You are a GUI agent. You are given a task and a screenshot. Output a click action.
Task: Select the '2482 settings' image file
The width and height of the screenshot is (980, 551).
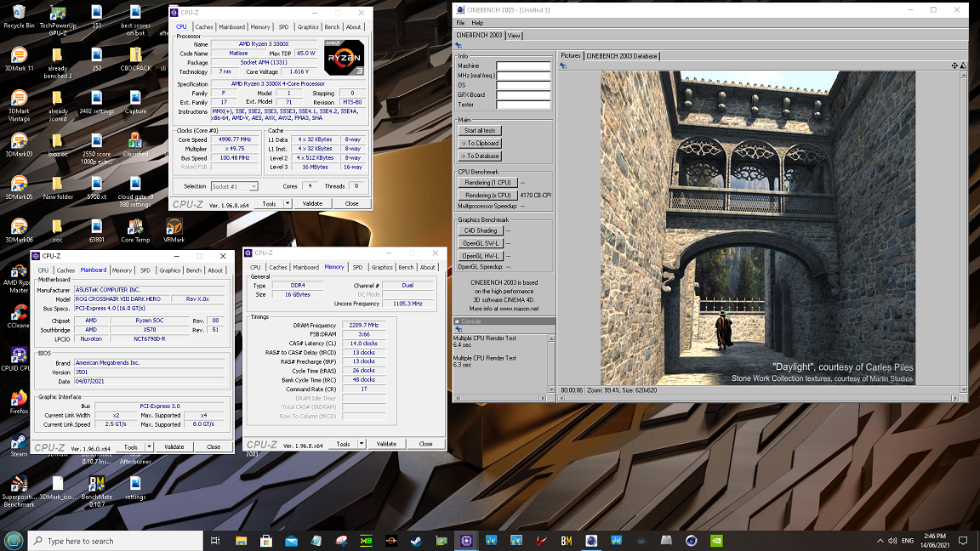[96, 102]
